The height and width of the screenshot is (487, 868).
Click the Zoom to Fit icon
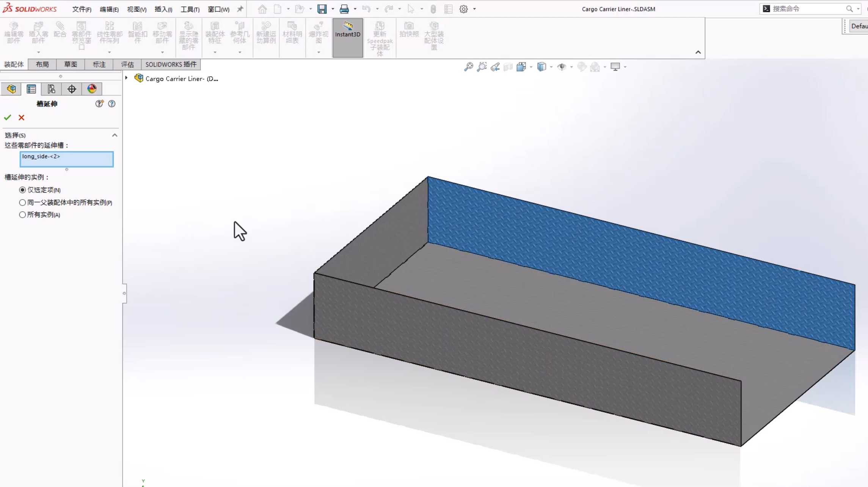pyautogui.click(x=469, y=67)
